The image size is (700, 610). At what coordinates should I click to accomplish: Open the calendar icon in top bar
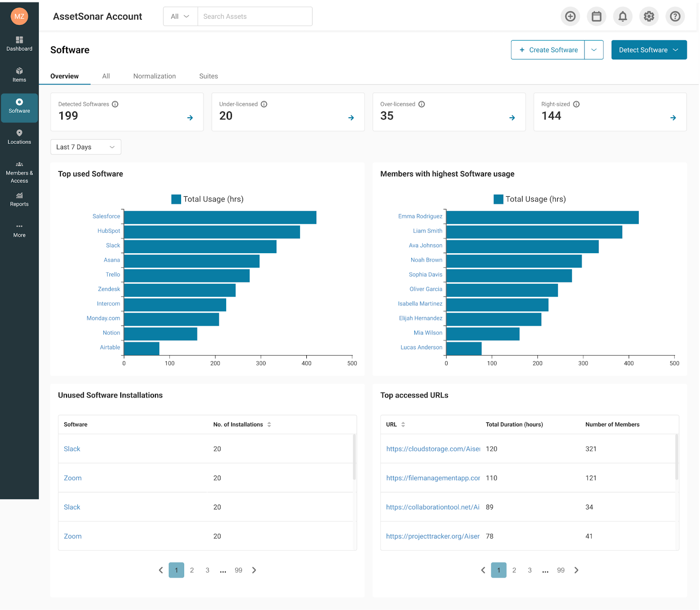(596, 17)
